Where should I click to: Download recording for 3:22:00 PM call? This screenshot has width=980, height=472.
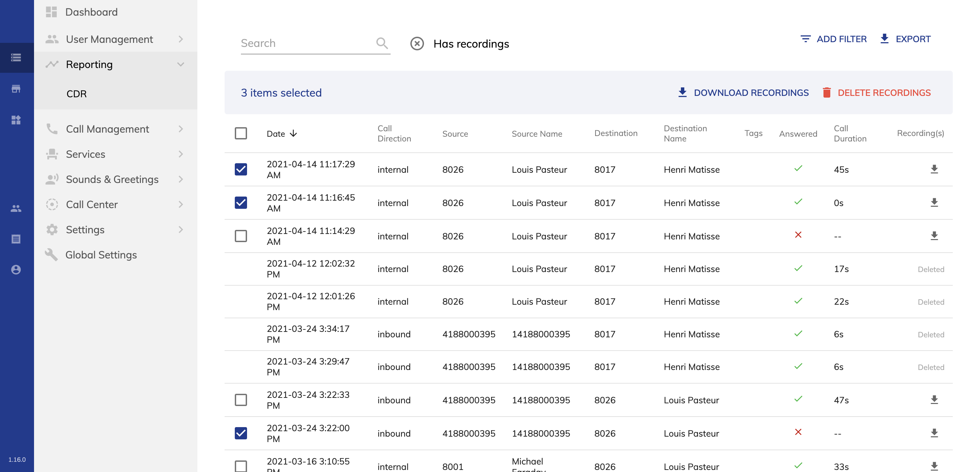point(934,433)
